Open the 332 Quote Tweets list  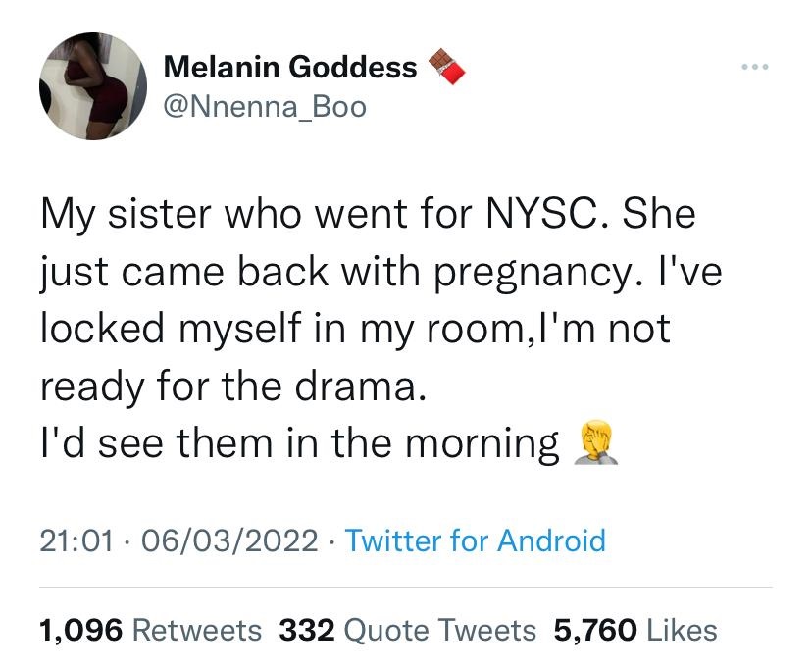click(407, 629)
